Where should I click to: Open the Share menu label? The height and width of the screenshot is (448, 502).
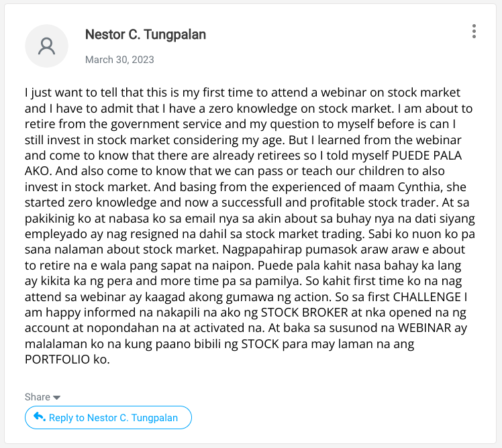(38, 397)
